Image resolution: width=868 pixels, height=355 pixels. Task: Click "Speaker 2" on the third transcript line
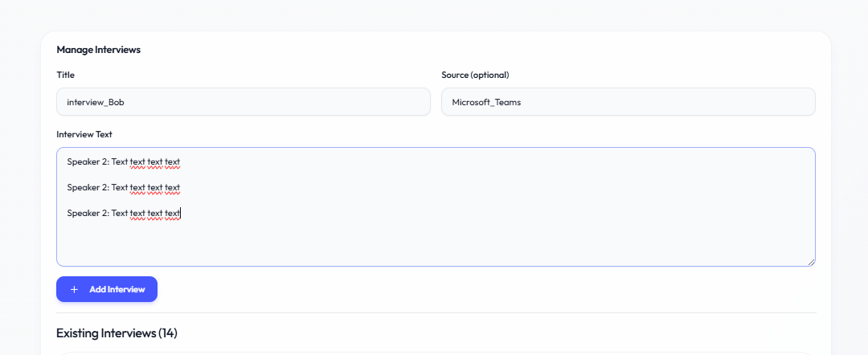coord(87,213)
